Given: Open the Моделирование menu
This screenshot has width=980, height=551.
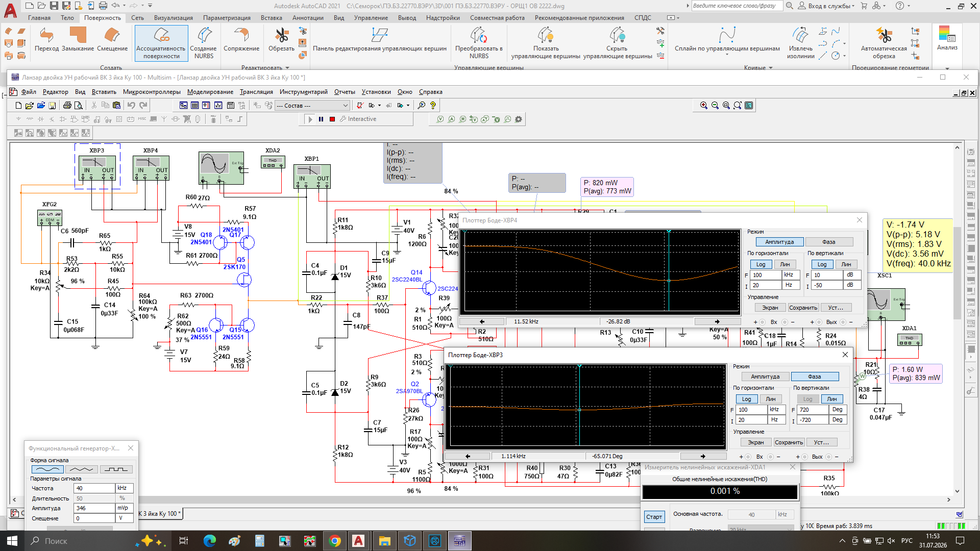Looking at the screenshot, I should coord(210,92).
